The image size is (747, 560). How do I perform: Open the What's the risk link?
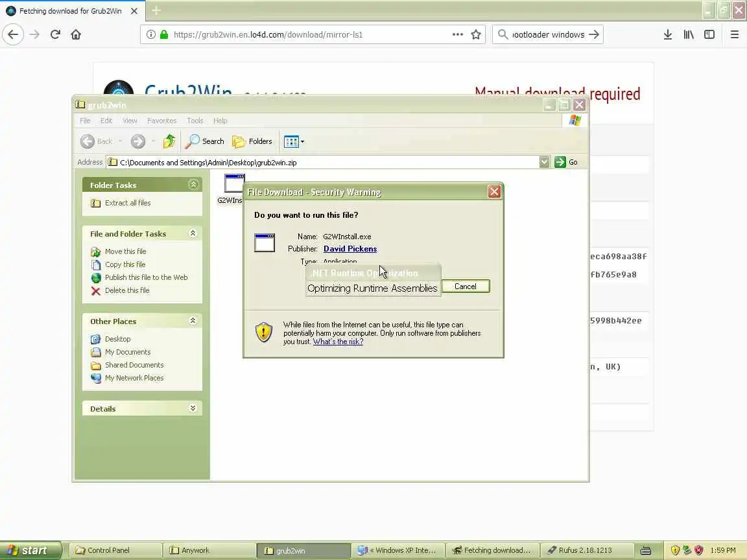pos(338,342)
